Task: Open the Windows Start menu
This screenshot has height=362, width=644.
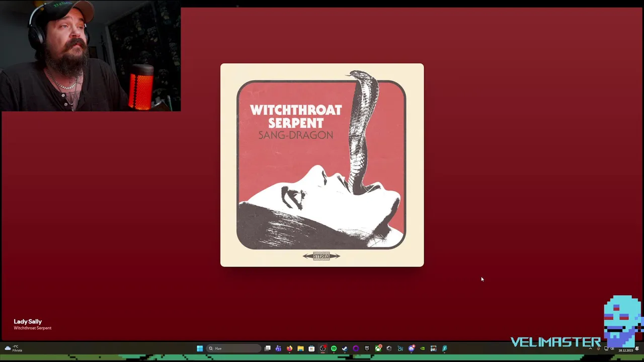Action: point(200,348)
